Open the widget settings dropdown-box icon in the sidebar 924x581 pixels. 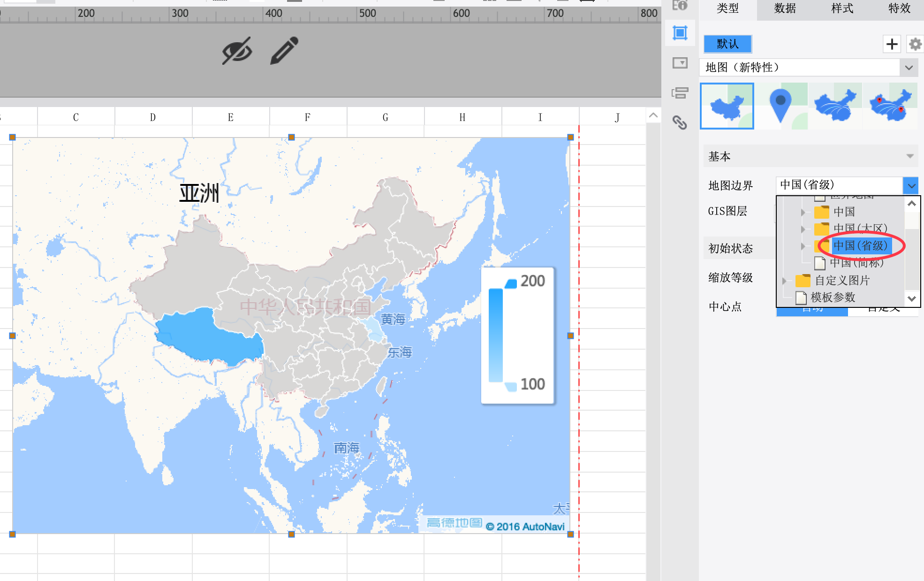[680, 63]
